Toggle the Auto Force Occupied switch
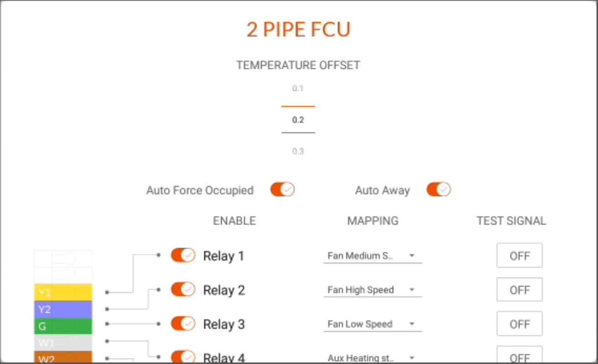Image resolution: width=598 pixels, height=364 pixels. tap(282, 189)
